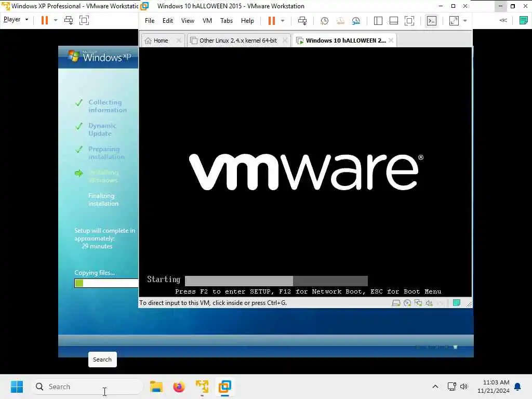Open the notifications bell
Screen dimensions: 532x399
[x=517, y=387]
